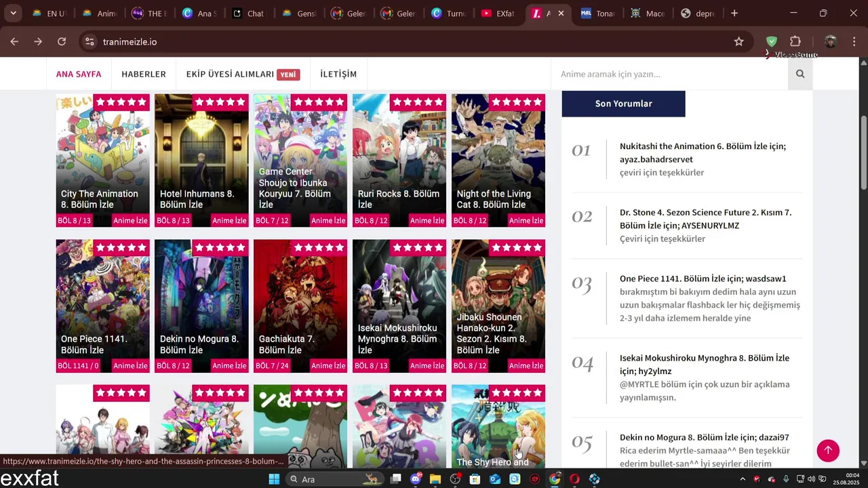Open Night of the Living Cat card
868x488 pixels.
[x=498, y=160]
